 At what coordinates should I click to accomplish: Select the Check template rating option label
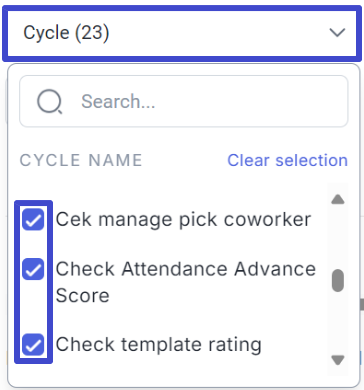(158, 344)
